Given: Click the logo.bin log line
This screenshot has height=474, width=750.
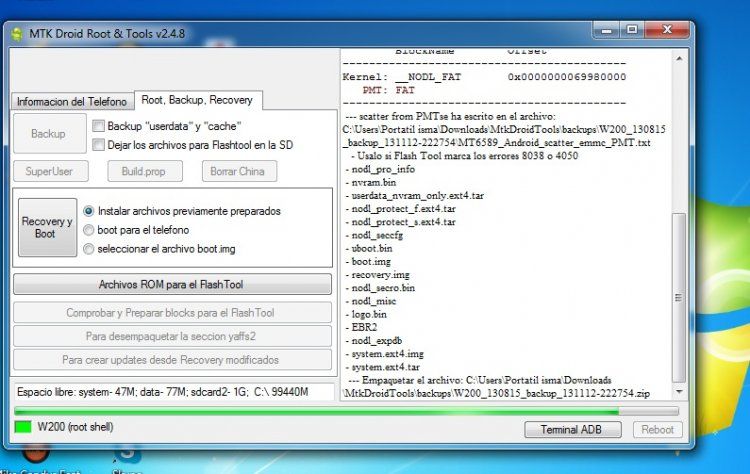Looking at the screenshot, I should 366,315.
